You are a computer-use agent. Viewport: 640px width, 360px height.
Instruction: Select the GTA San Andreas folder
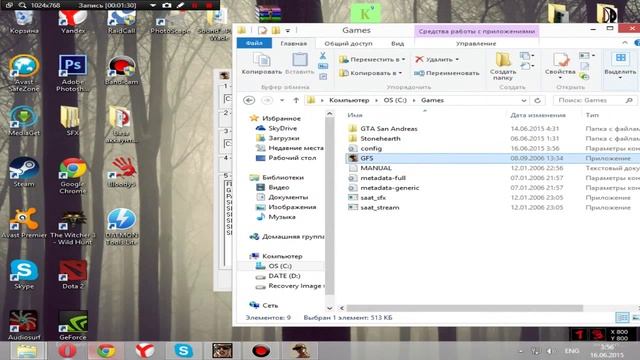pos(389,129)
